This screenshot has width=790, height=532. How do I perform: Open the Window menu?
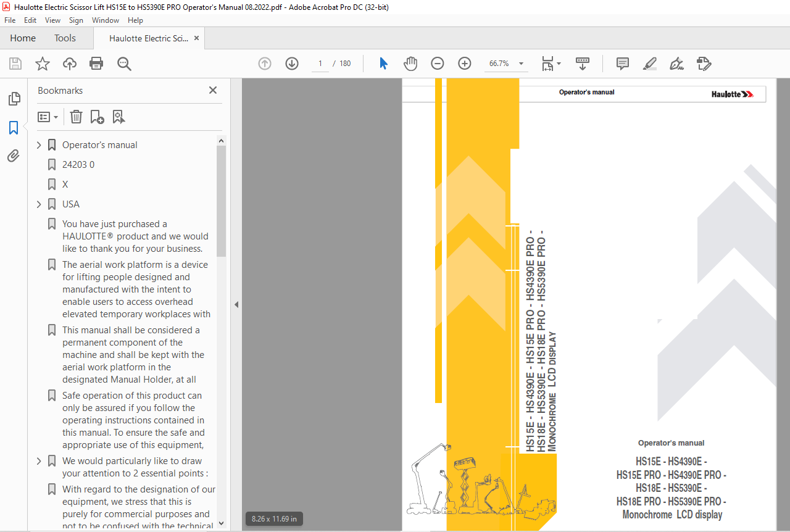pyautogui.click(x=106, y=20)
